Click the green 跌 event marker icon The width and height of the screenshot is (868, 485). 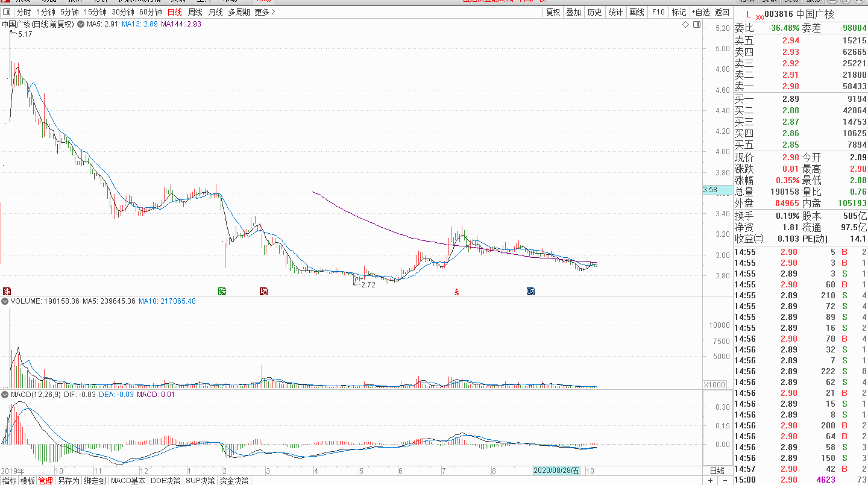222,292
